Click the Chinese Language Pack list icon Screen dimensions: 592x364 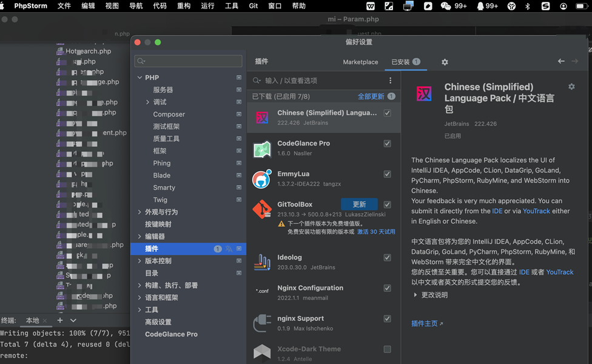click(262, 118)
